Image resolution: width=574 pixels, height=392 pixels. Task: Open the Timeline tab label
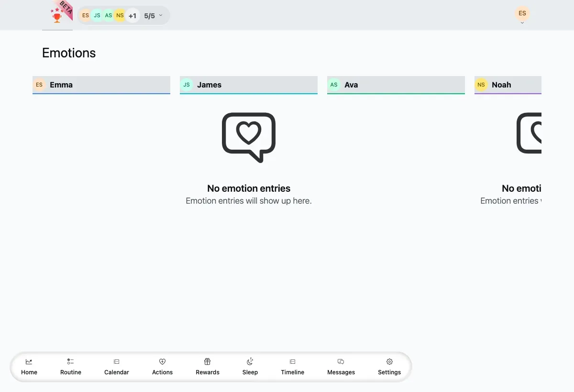[293, 372]
